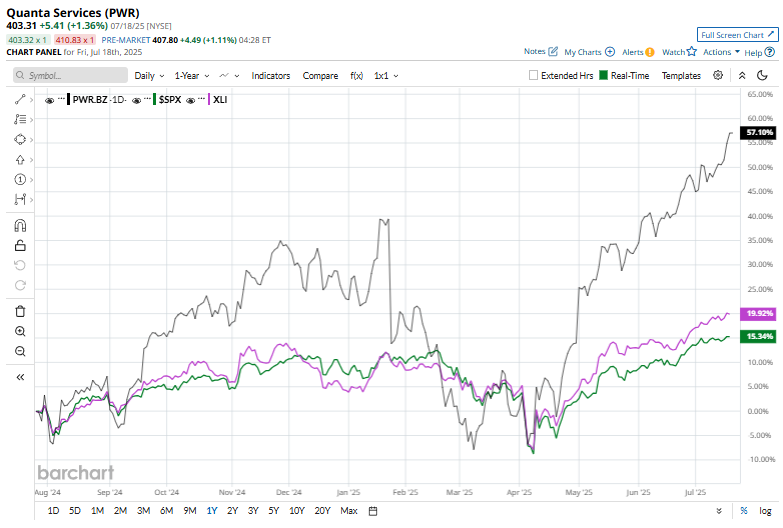Zoom in using the magnifier plus icon
Screen dimensions: 783x528
20,331
